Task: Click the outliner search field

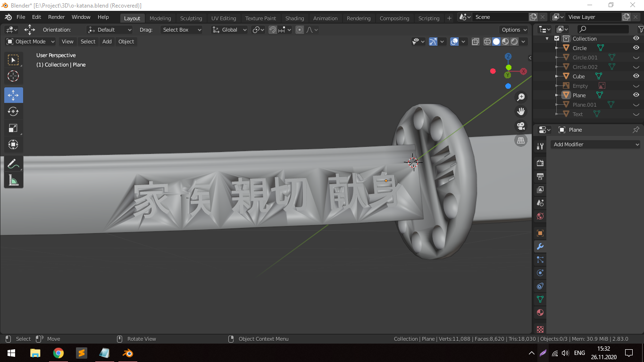Action: click(x=603, y=29)
